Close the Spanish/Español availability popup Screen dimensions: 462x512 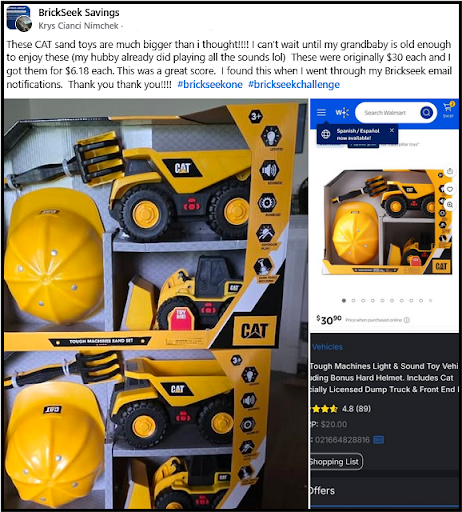[x=392, y=130]
